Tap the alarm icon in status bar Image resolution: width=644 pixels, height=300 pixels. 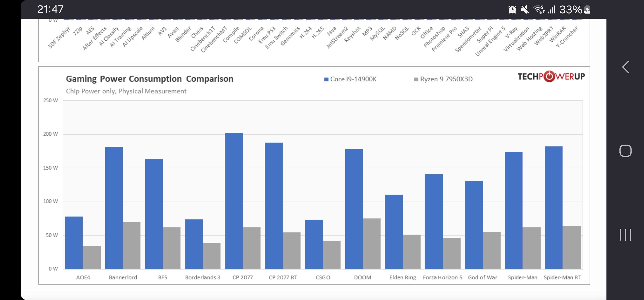pos(512,10)
